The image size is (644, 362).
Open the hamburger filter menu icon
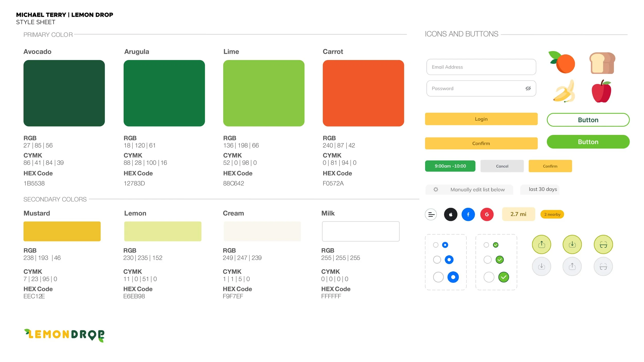click(431, 214)
